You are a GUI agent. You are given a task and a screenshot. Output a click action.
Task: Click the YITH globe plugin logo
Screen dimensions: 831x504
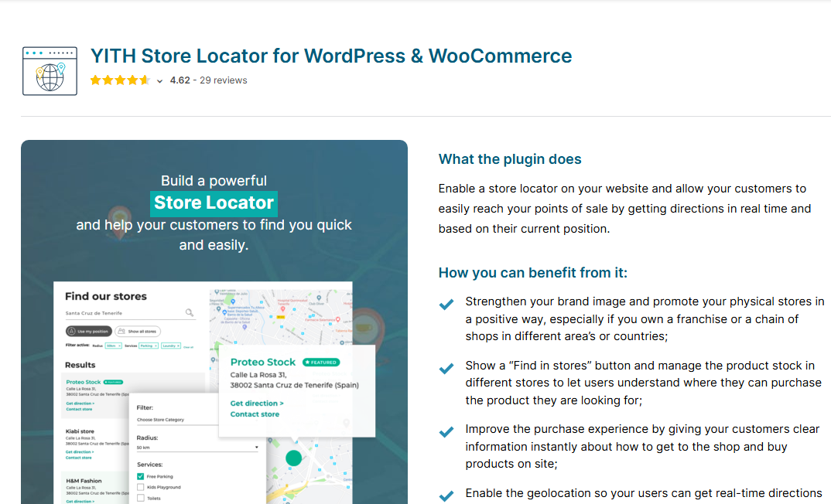50,70
